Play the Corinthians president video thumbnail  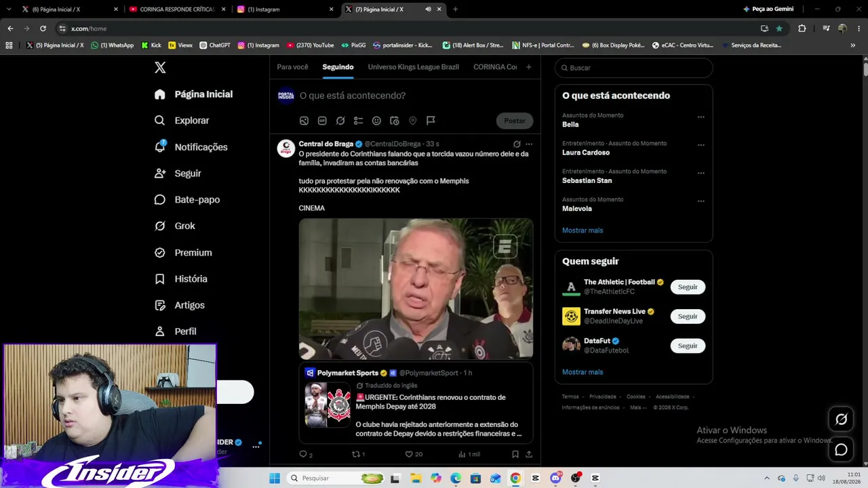coord(416,289)
